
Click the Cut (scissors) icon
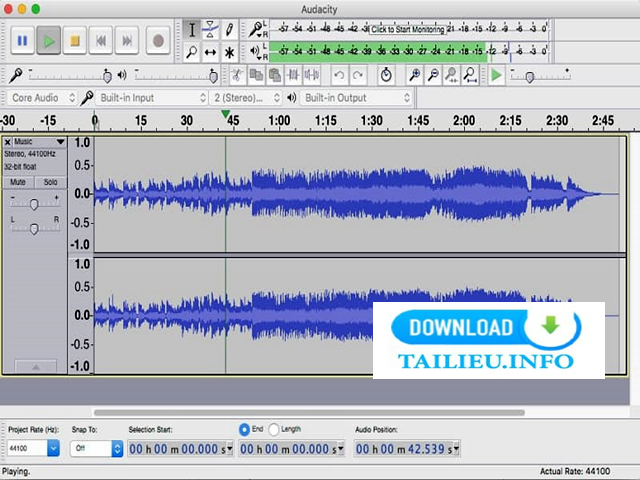237,75
